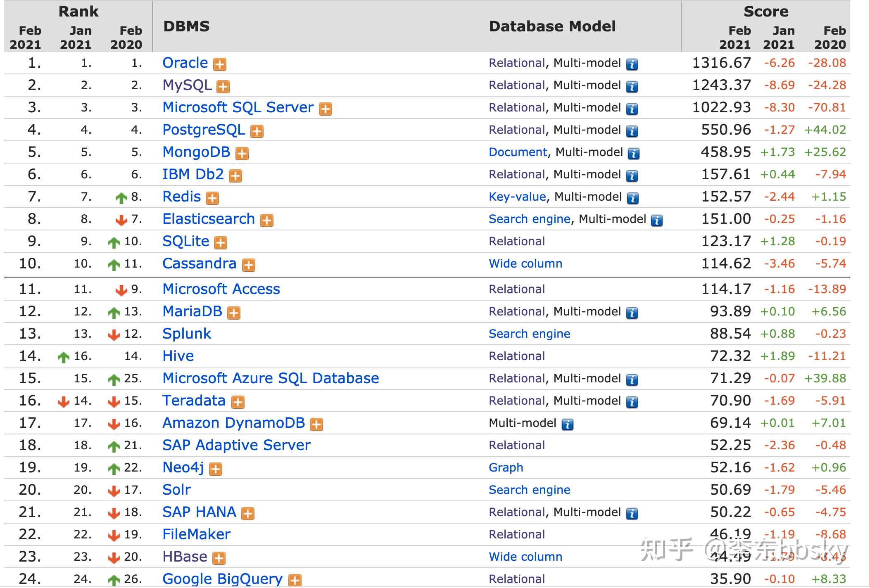This screenshot has height=588, width=870.
Task: Click the plus icon next to Oracle
Action: point(220,64)
